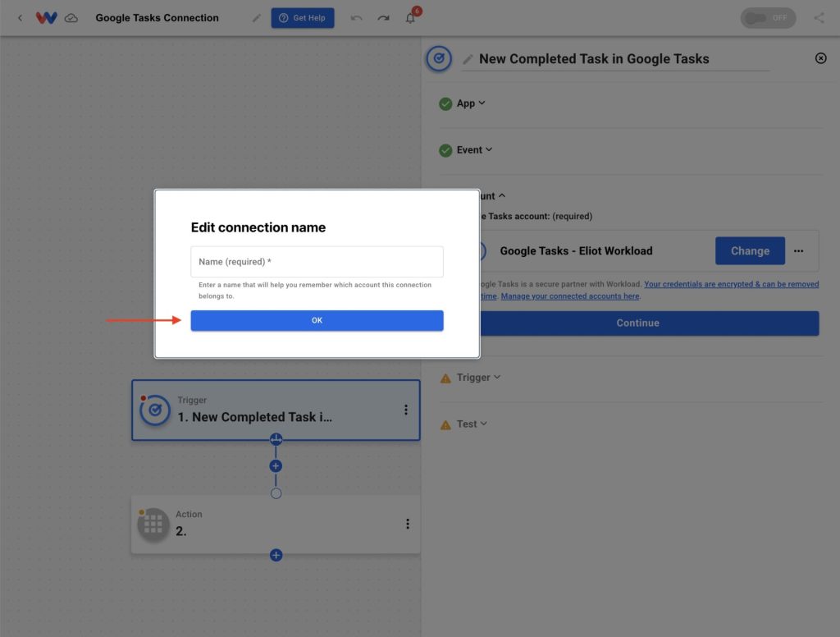Open the Action step three-dot menu

click(408, 524)
